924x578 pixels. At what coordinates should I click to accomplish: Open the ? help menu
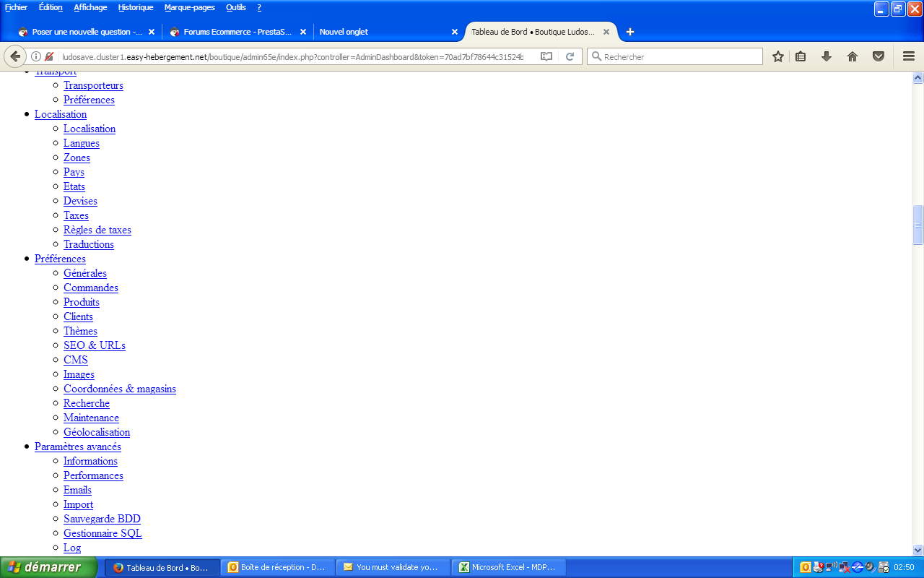(x=259, y=7)
